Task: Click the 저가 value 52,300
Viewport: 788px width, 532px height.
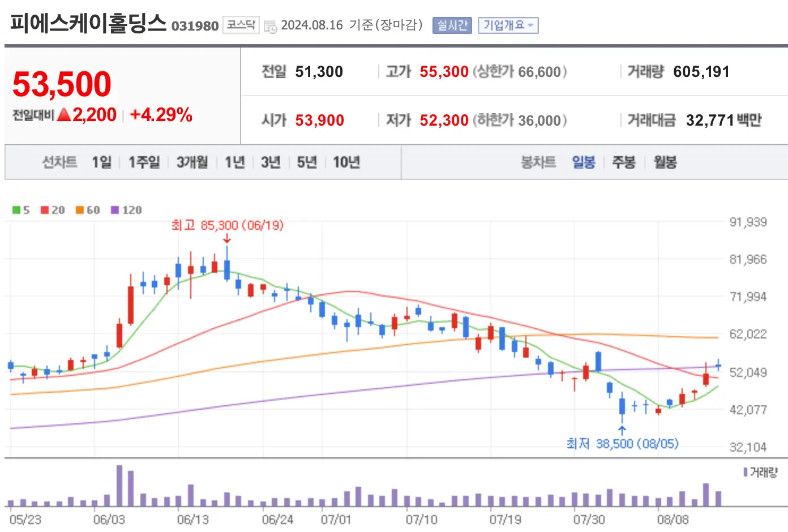Action: pyautogui.click(x=444, y=121)
